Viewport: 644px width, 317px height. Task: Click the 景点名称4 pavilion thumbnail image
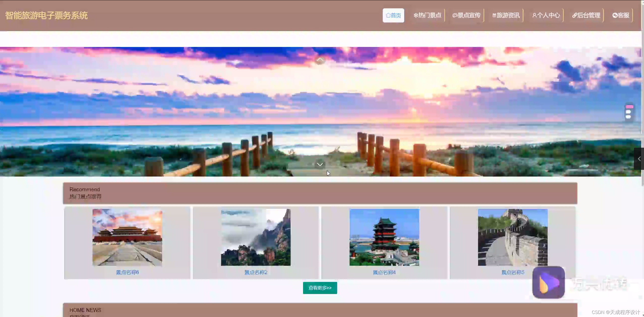(x=384, y=236)
